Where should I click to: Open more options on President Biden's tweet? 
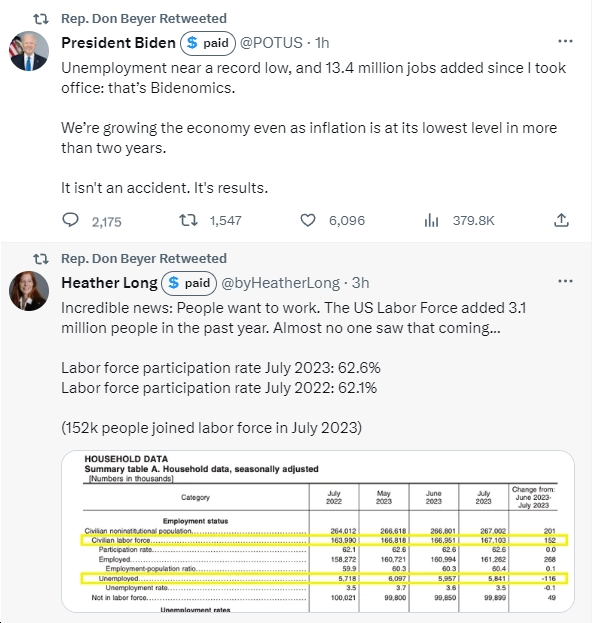tap(565, 41)
